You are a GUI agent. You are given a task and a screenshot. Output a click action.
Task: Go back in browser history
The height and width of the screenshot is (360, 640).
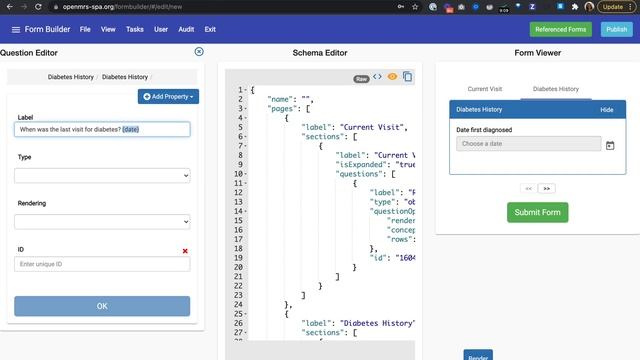(x=9, y=7)
